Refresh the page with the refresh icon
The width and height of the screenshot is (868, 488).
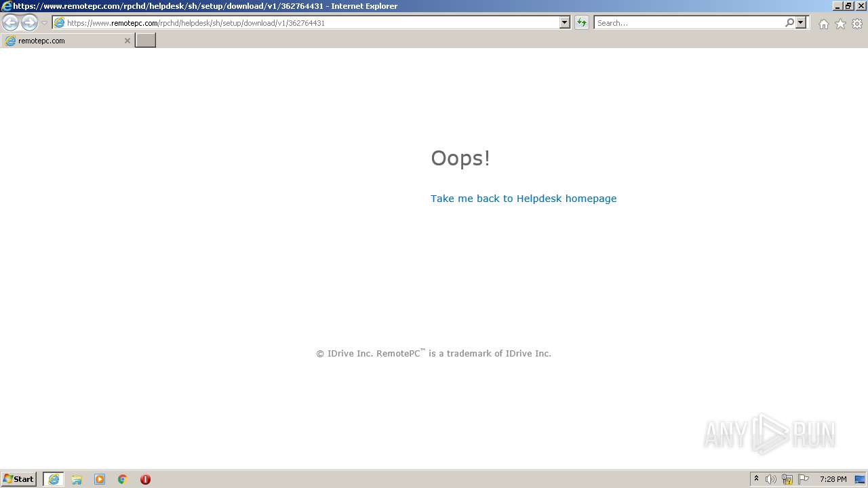(x=581, y=22)
